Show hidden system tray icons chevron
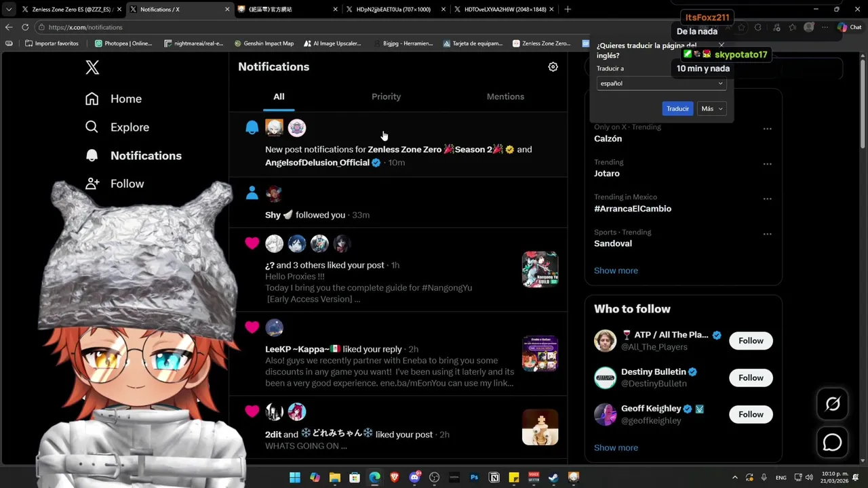Viewport: 868px width, 488px height. click(x=734, y=477)
